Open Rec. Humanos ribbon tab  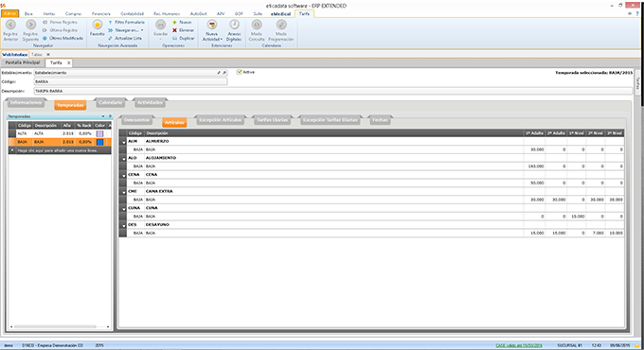pyautogui.click(x=167, y=14)
